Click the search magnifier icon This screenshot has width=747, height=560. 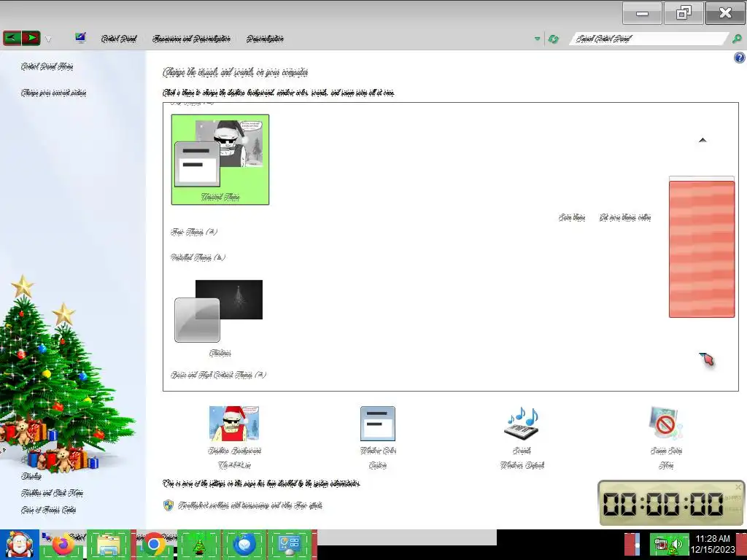(737, 39)
